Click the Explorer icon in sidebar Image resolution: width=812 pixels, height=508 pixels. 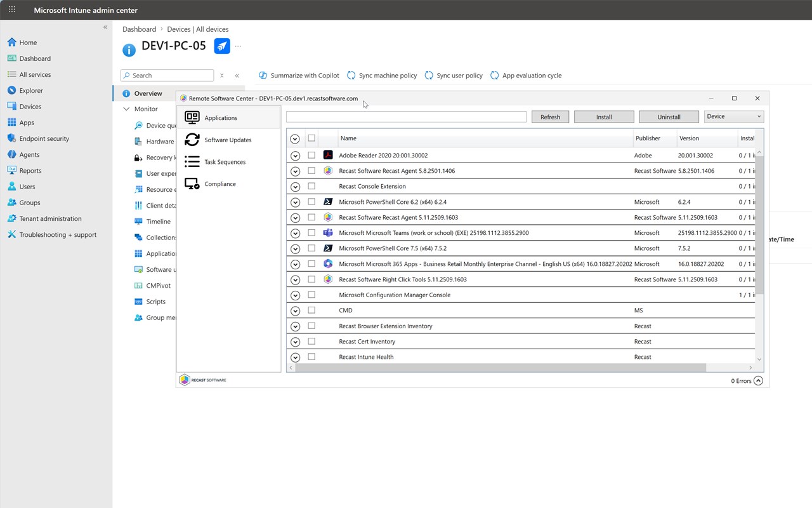point(11,90)
